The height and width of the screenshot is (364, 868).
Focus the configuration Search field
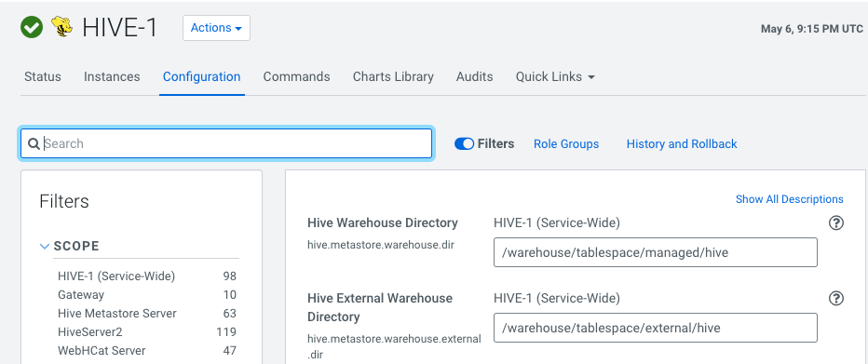226,143
